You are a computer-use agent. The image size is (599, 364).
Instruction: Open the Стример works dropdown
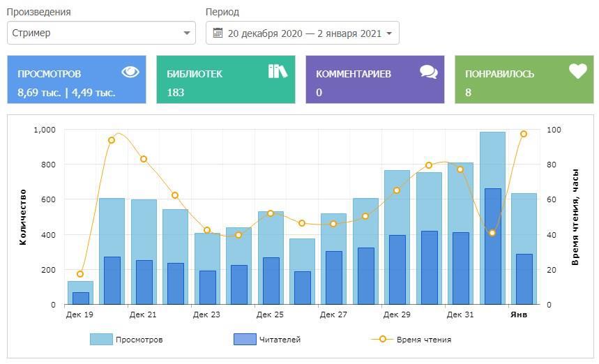pos(101,33)
